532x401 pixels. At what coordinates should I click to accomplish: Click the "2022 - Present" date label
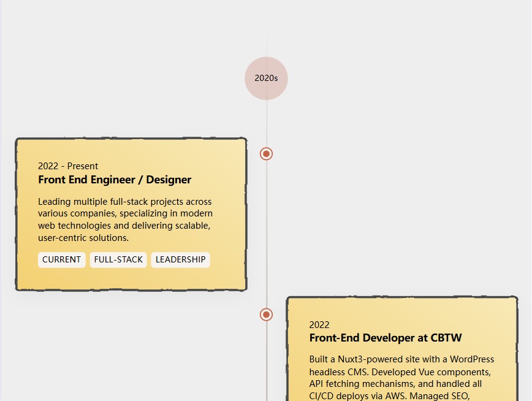[68, 166]
